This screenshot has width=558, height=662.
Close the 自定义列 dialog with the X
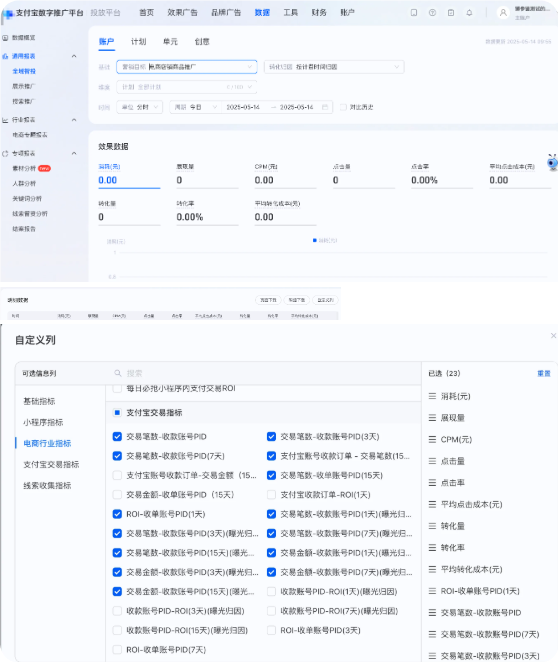[553, 336]
